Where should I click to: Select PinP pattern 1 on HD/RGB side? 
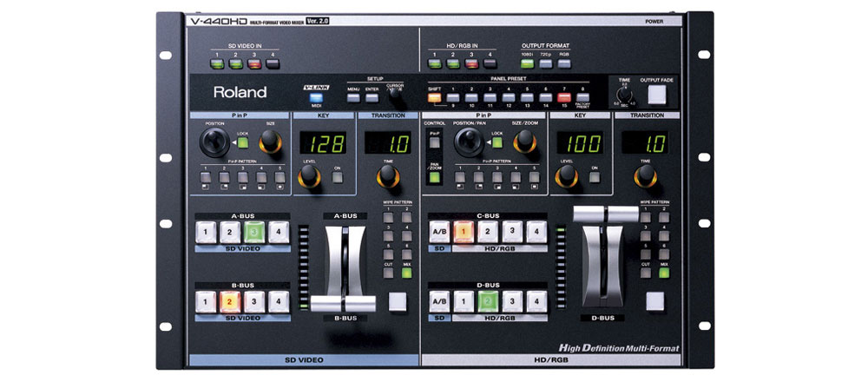459,177
